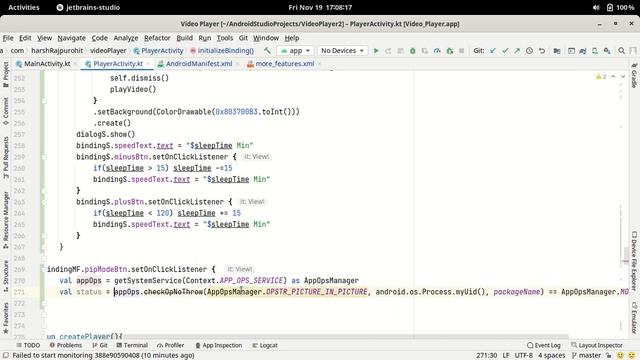Screen dimensions: 640x360
Task: Open the profiler gauge icon in toolbar
Action: tap(437, 51)
